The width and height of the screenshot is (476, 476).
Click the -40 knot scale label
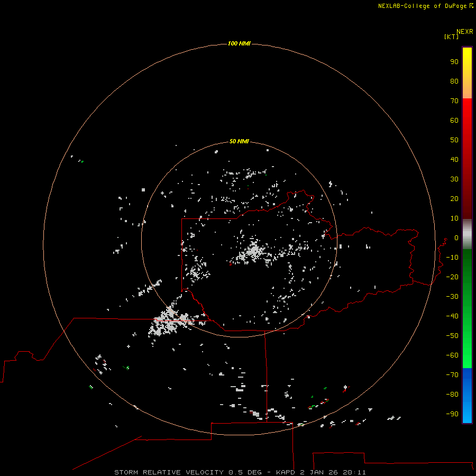tap(452, 316)
